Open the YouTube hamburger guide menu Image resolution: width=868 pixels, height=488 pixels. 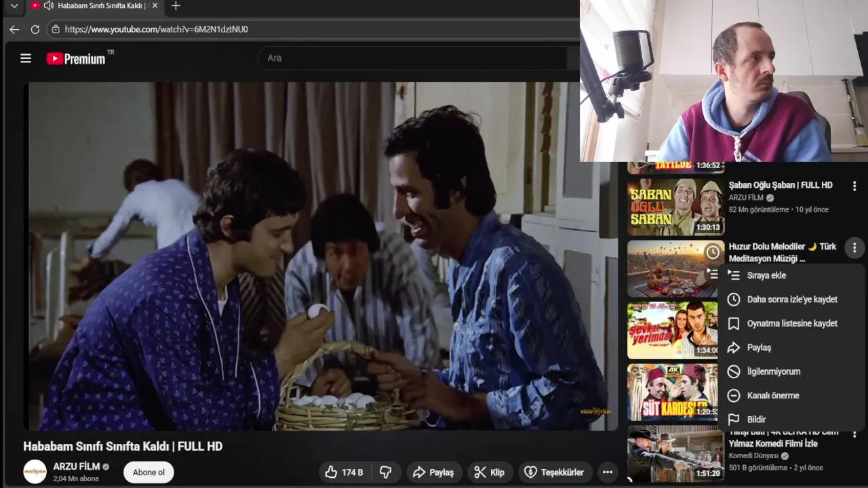(x=26, y=58)
